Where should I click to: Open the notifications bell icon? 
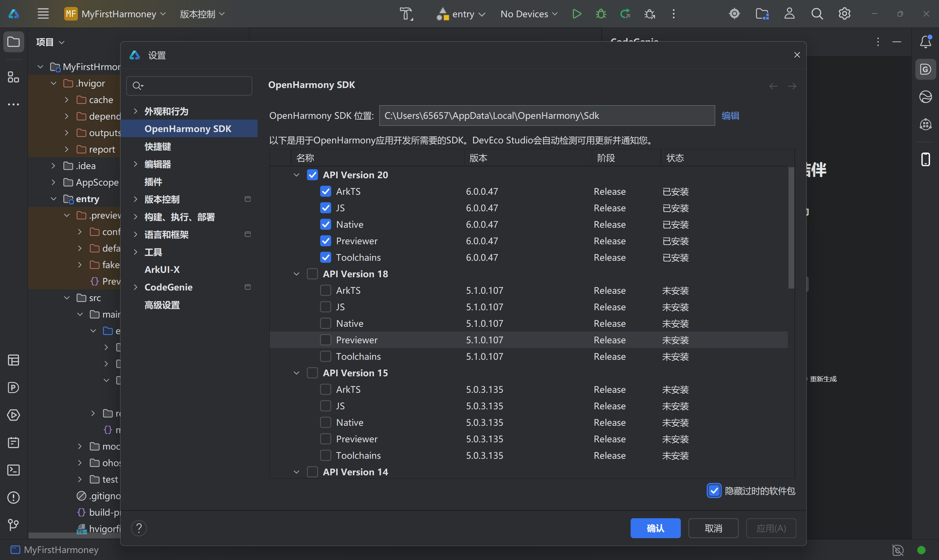[925, 41]
